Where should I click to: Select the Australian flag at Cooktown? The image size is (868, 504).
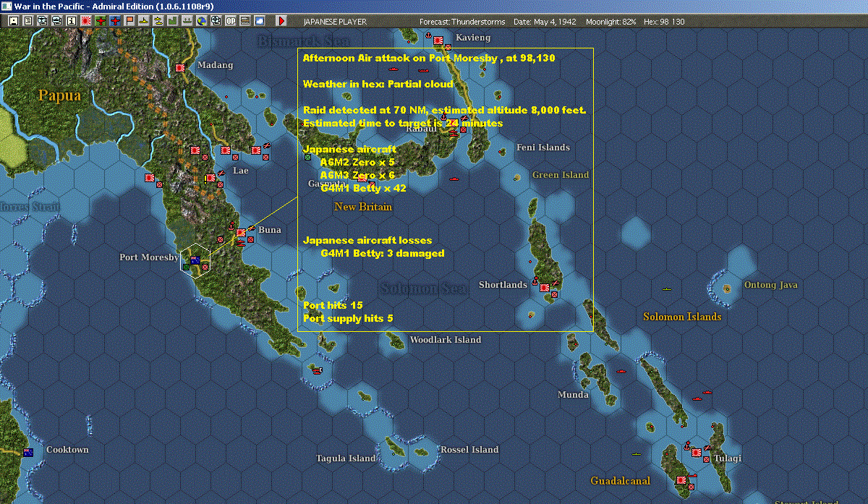[28, 452]
